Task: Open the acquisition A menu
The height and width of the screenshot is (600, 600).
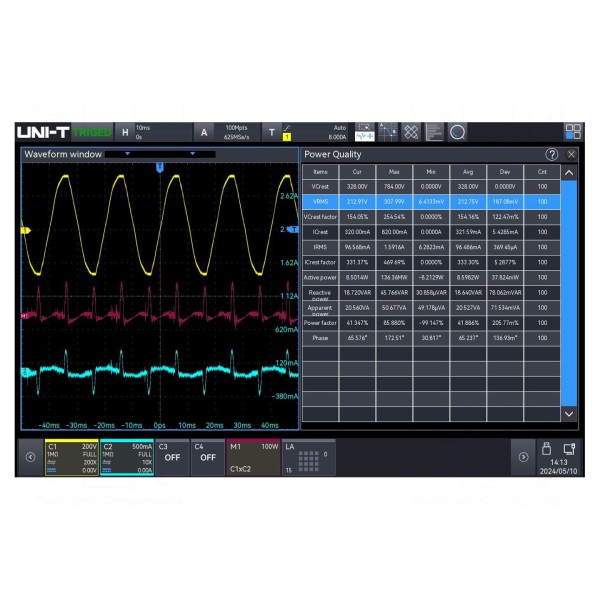Action: pos(204,132)
